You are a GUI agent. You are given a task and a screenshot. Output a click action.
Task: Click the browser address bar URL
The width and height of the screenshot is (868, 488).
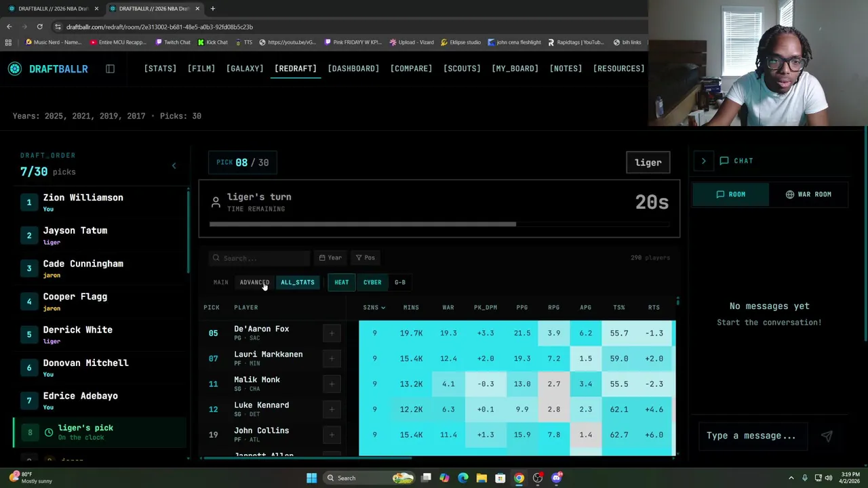point(159,26)
